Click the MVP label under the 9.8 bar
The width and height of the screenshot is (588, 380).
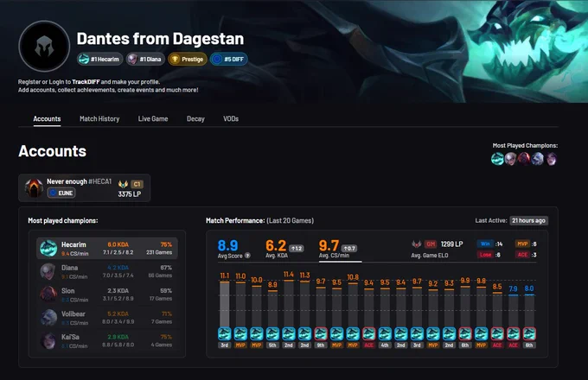[x=481, y=345]
